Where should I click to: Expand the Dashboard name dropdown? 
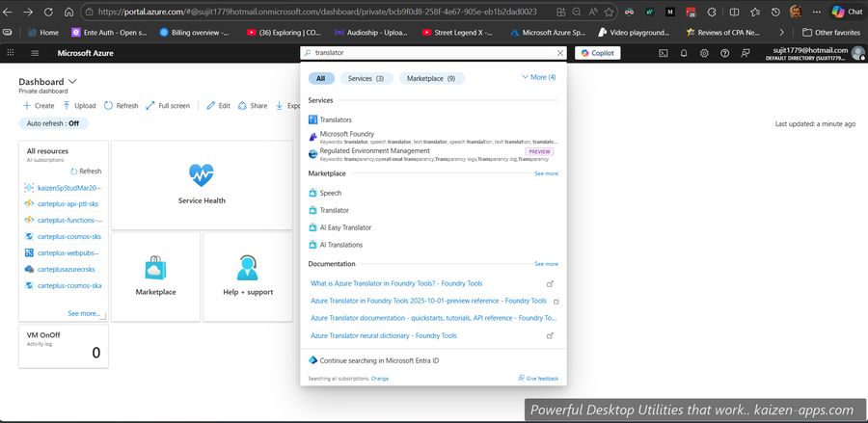(73, 82)
